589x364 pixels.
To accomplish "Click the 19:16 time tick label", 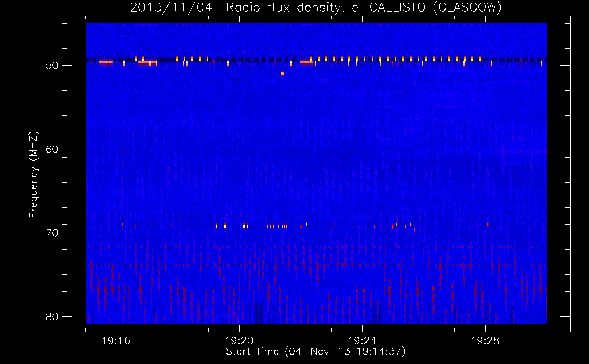I will coord(116,341).
